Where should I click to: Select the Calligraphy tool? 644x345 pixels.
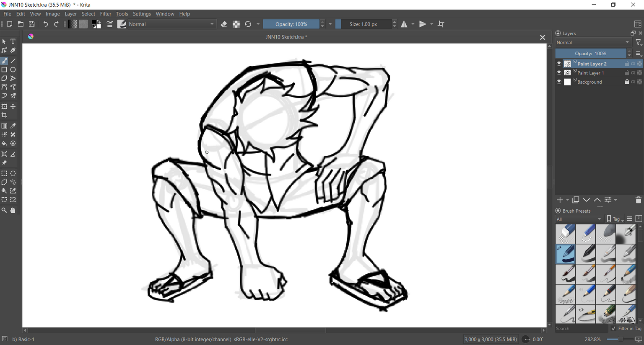tap(13, 50)
